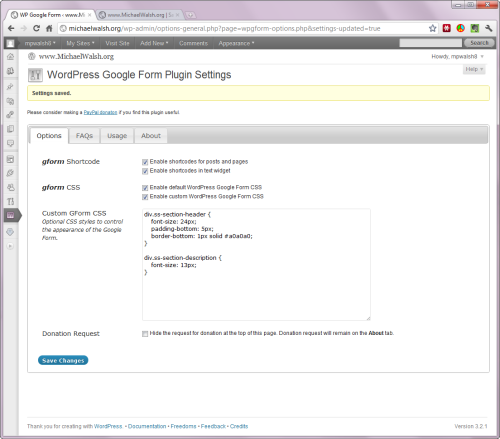Click the user avatar in the admin bar
Image resolution: width=500 pixels, height=439 pixels.
point(10,43)
